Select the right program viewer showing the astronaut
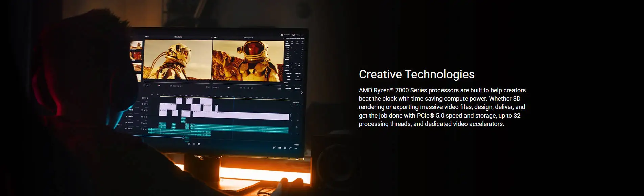 [248, 61]
